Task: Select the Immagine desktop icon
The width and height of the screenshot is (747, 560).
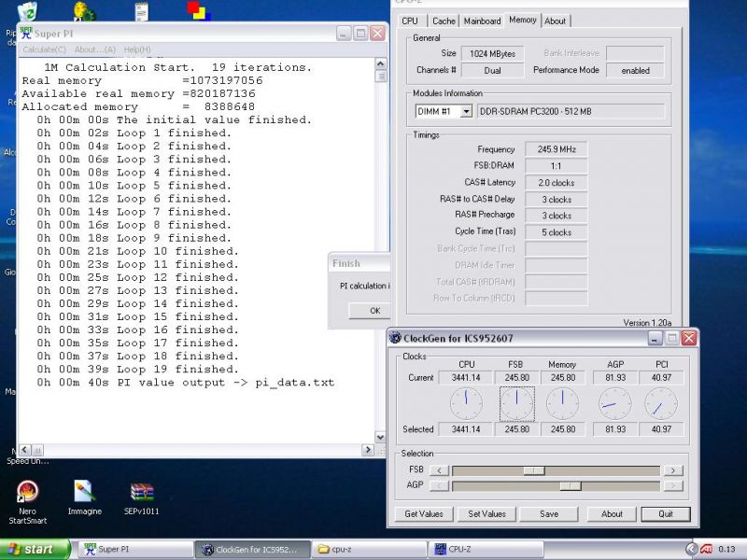Action: click(x=85, y=497)
